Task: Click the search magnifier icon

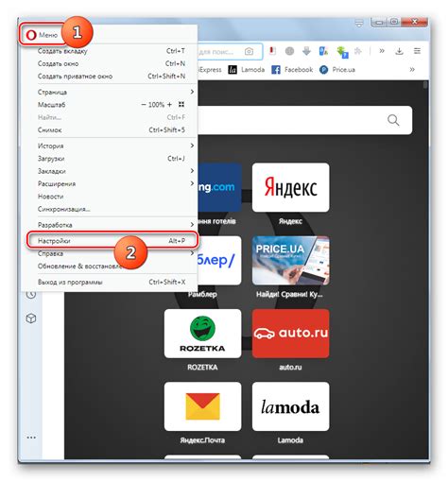Action: pos(393,120)
